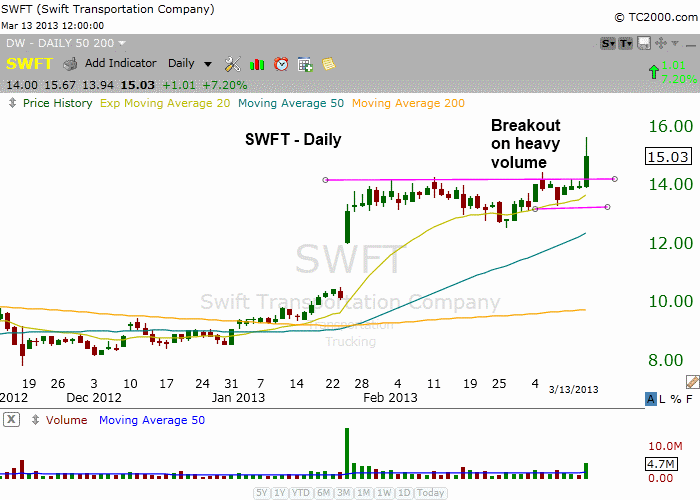Screen dimensions: 700x500
Task: Select the 1Y range tab
Action: coord(279,493)
